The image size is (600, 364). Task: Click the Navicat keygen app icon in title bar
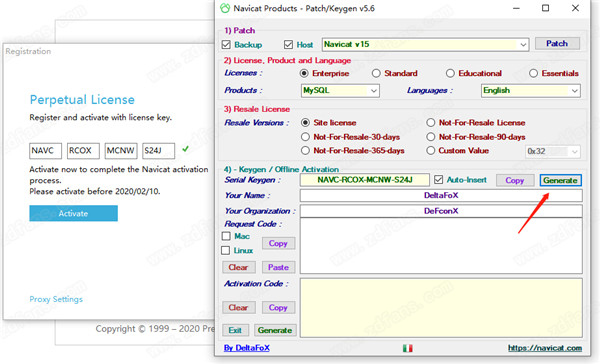[225, 8]
